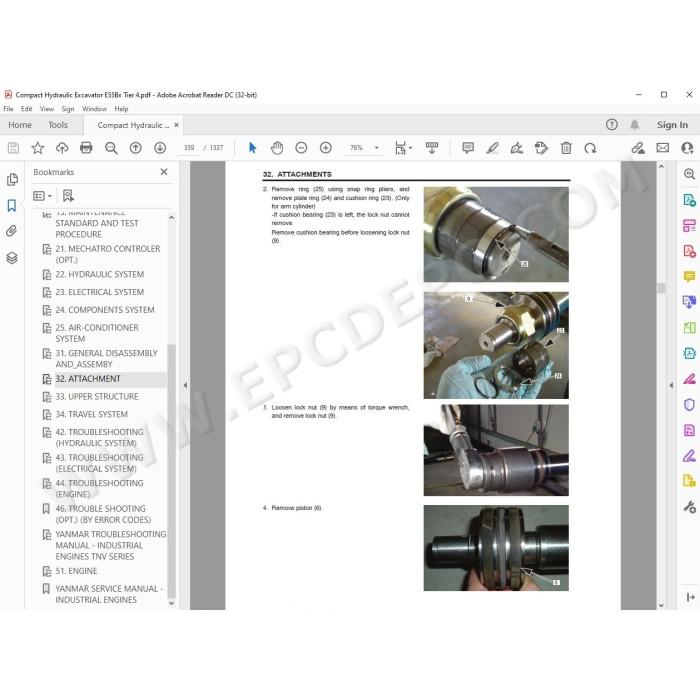Open fit page options icon
Image resolution: width=700 pixels, height=700 pixels.
tap(403, 148)
